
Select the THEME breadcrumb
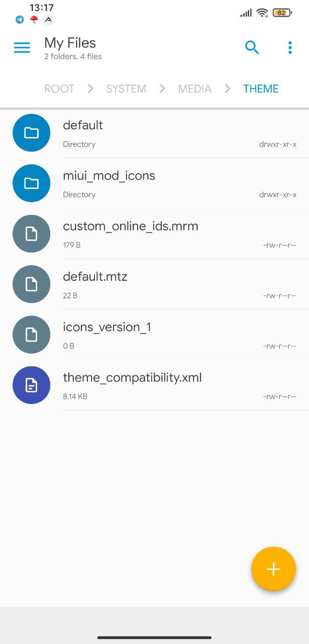click(261, 89)
